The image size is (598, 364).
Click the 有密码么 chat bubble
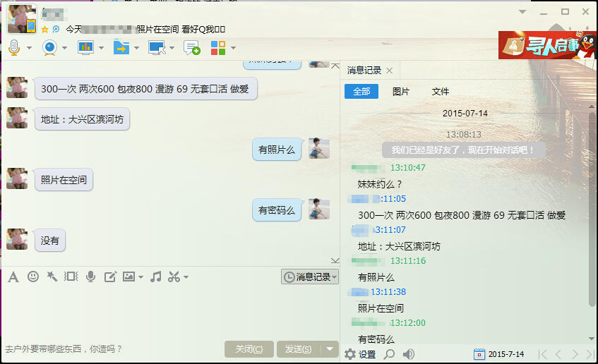[x=277, y=210]
